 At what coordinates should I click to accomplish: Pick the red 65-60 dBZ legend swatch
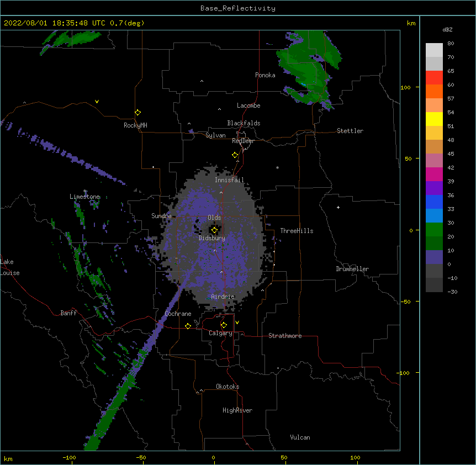[434, 77]
